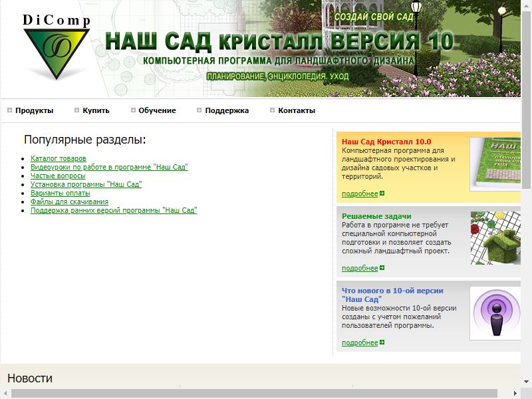The image size is (532, 399).
Task: Open Файлы для скачивания link
Action: [70, 201]
